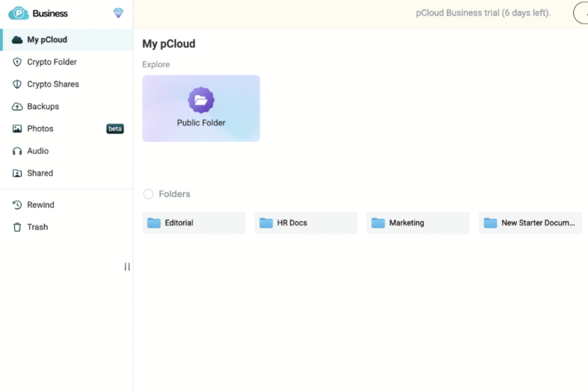Open Crypto Folder from the sidebar

(51, 63)
